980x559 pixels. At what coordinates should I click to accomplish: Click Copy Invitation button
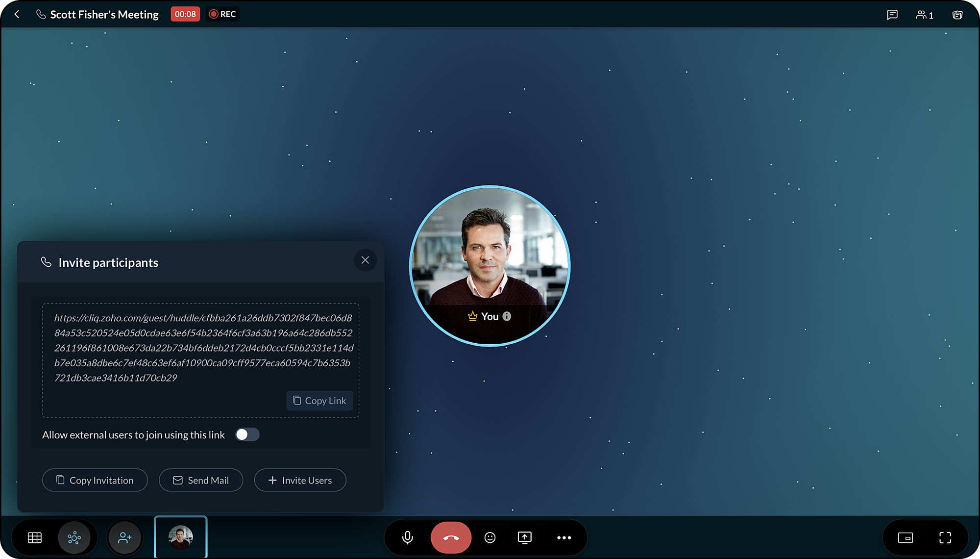[95, 480]
